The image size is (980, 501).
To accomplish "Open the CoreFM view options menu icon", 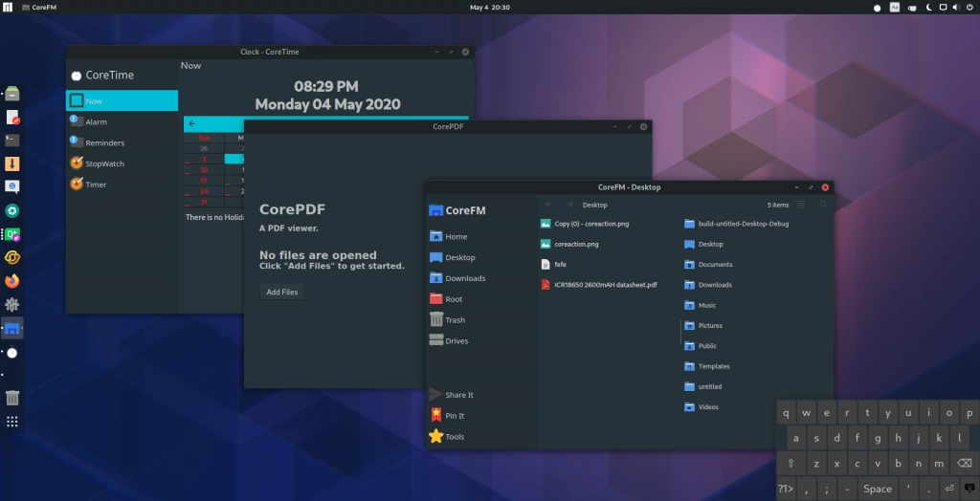I will [801, 205].
